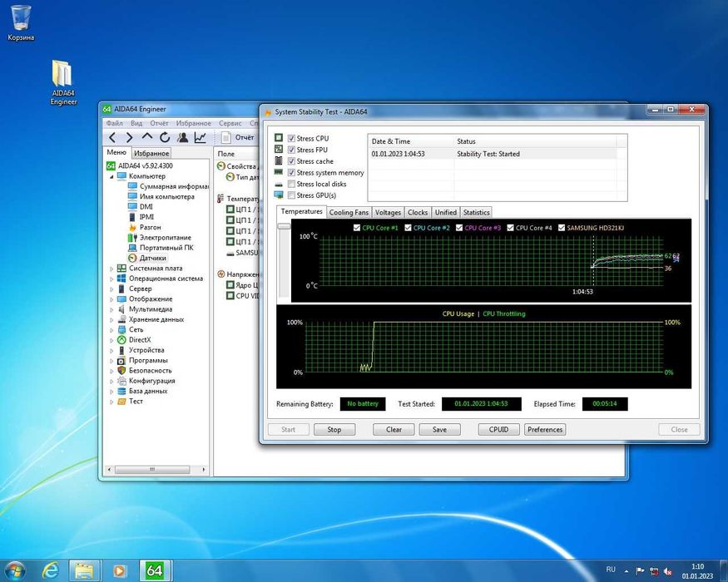Open AIDA64 Engineer folder on desktop
728x582 pixels.
pyautogui.click(x=63, y=82)
